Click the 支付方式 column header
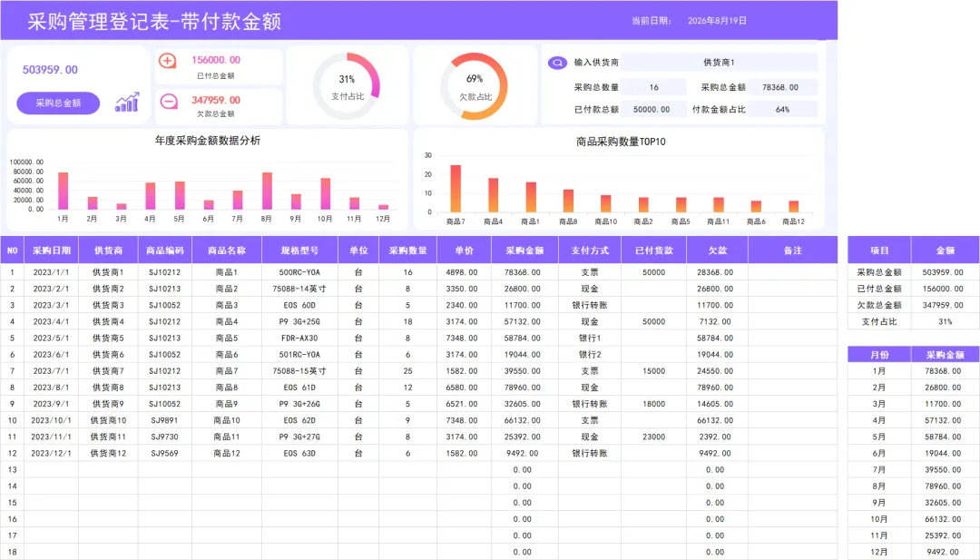Image resolution: width=980 pixels, height=560 pixels. click(590, 251)
